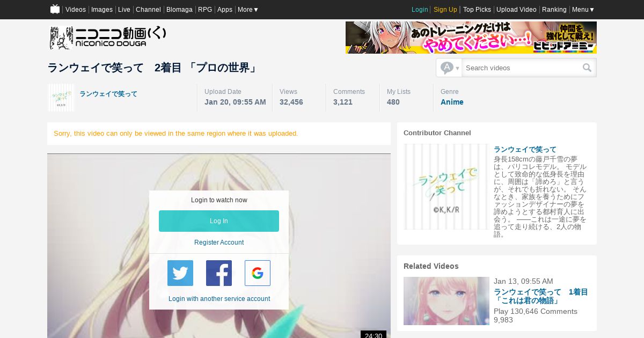Log in with Facebook icon
The image size is (644, 338).
point(219,273)
